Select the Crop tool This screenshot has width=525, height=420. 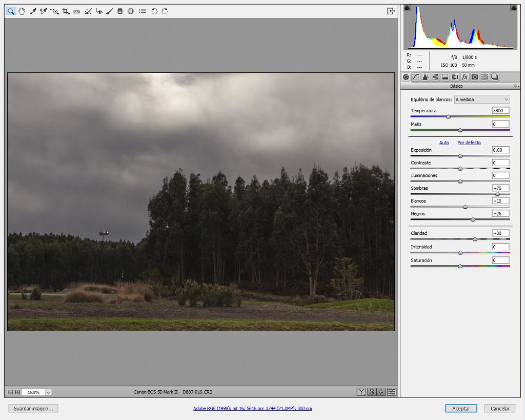tap(66, 11)
